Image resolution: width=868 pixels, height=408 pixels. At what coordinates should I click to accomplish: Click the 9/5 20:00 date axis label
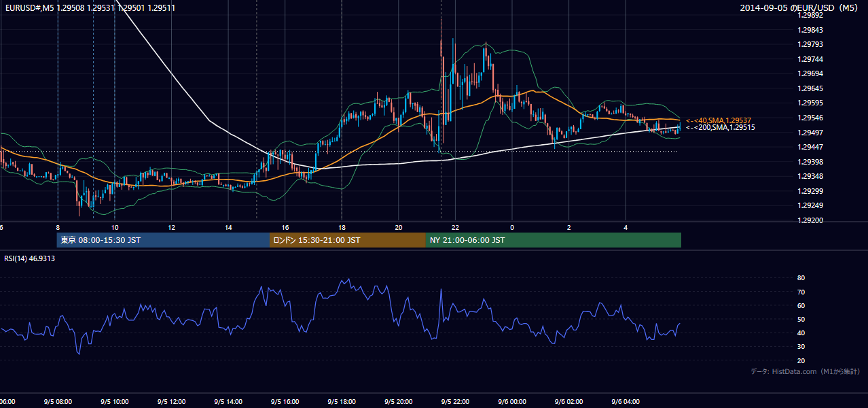399,401
